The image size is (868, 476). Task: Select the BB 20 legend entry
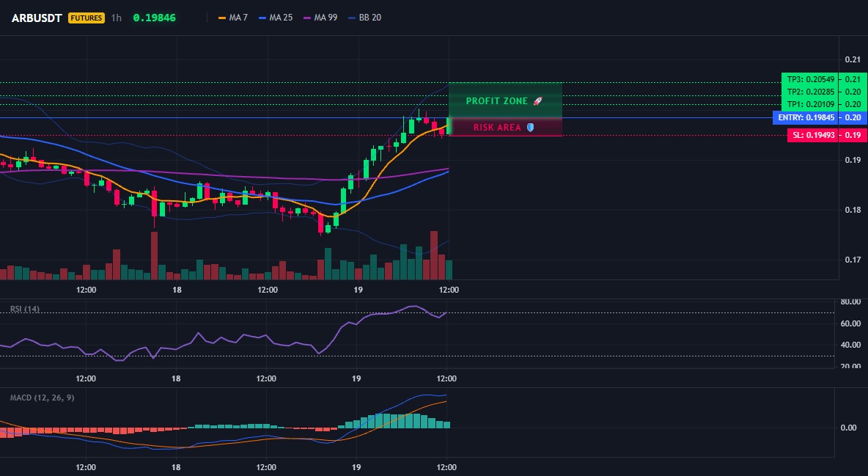click(365, 18)
